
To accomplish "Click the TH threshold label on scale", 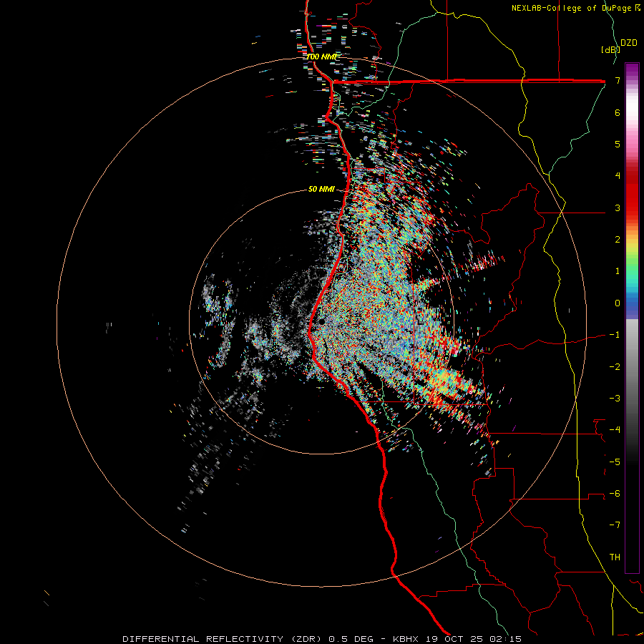I will (x=615, y=557).
